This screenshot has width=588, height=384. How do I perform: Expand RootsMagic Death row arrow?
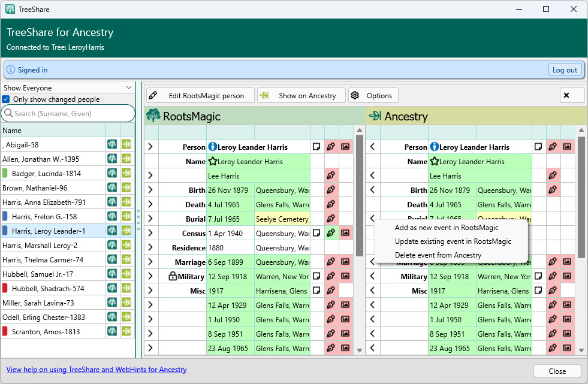tap(151, 204)
